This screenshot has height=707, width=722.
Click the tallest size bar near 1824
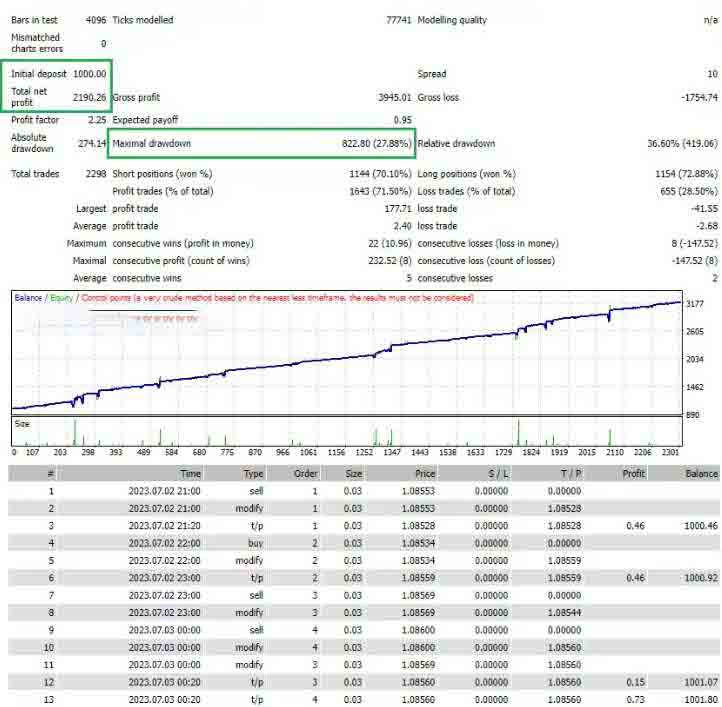coord(519,432)
